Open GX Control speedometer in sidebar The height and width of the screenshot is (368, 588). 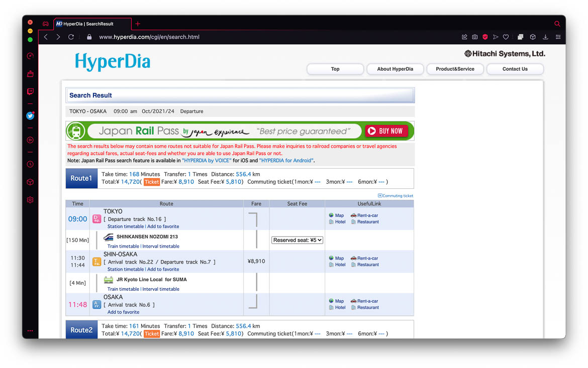pos(30,56)
